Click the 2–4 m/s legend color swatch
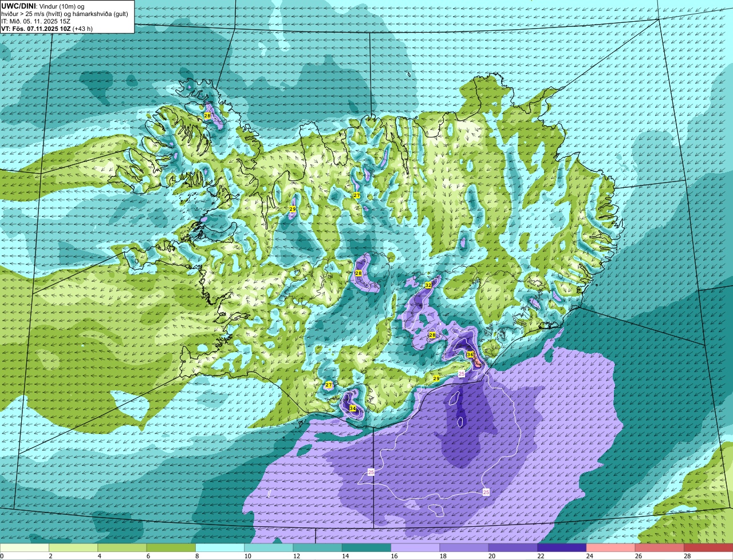This screenshot has height=560, width=733. 73,547
